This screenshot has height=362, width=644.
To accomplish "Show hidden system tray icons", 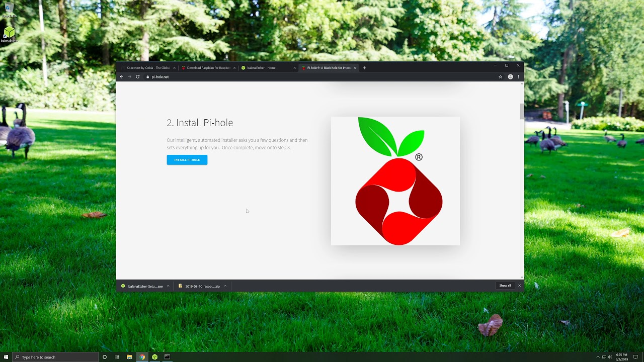I will point(598,357).
